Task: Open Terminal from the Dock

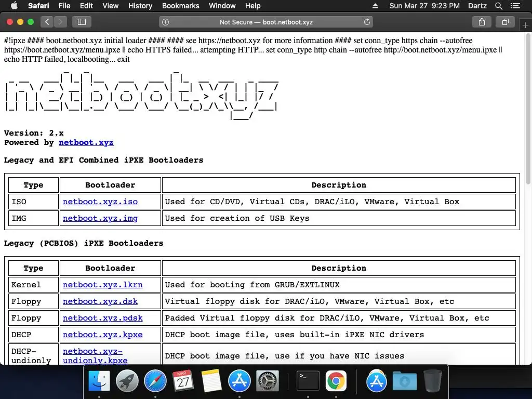Action: (x=308, y=381)
